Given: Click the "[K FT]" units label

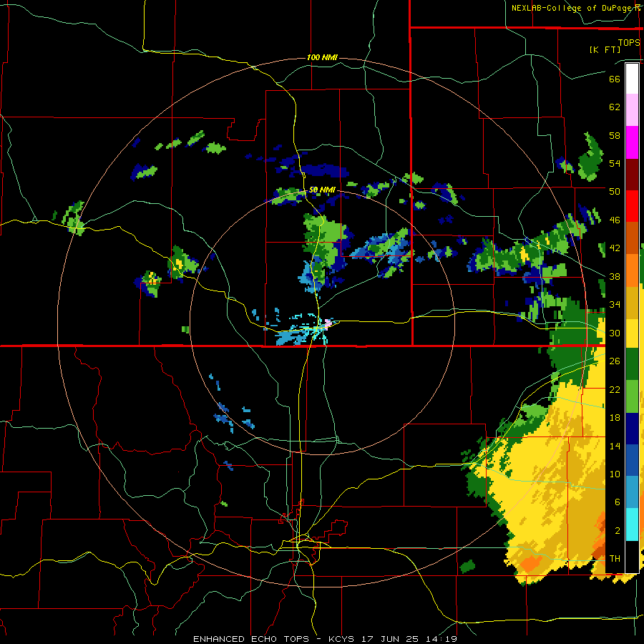Looking at the screenshot, I should point(605,49).
